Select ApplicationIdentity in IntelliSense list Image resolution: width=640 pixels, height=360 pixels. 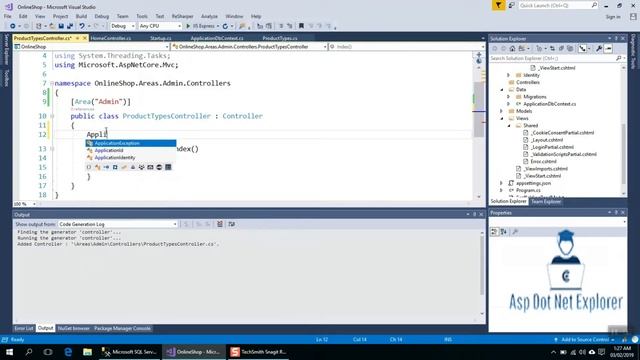[131, 158]
